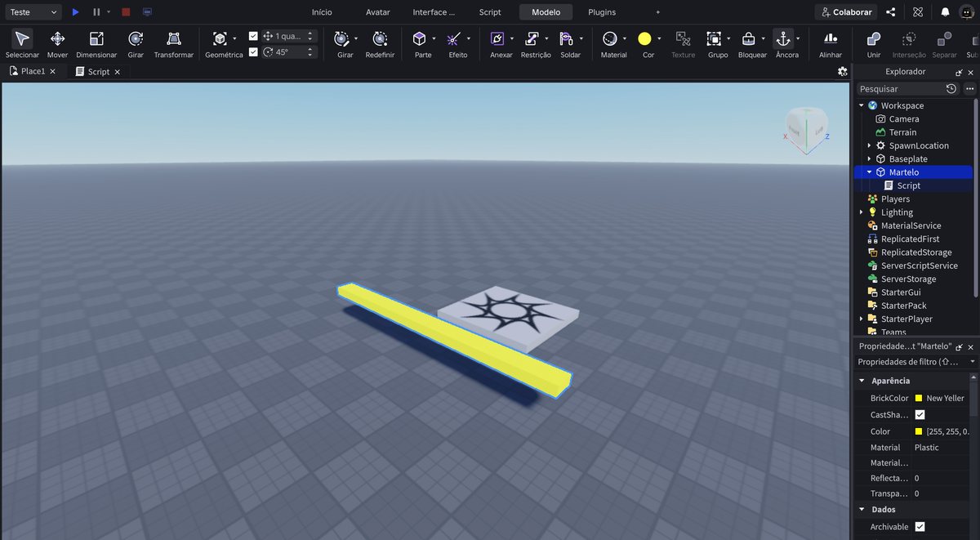Toggle the move snap checkbox
Viewport: 980px width, 540px height.
pyautogui.click(x=253, y=36)
